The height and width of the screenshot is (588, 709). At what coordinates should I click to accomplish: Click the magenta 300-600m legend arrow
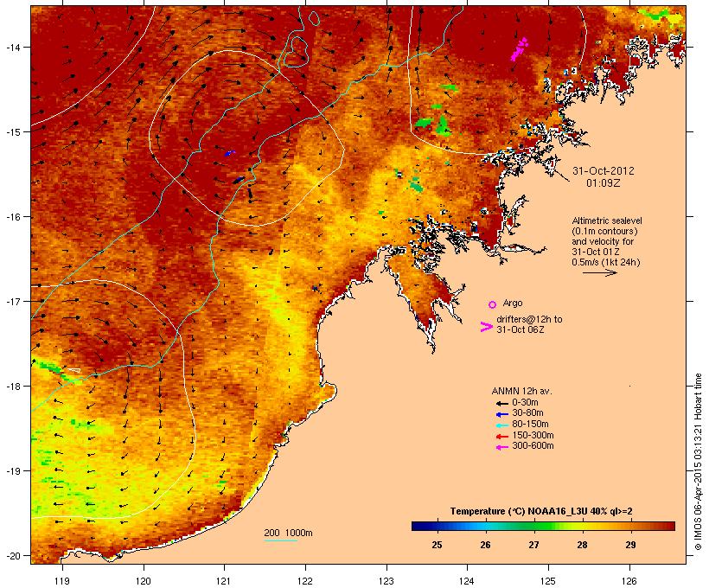point(501,447)
